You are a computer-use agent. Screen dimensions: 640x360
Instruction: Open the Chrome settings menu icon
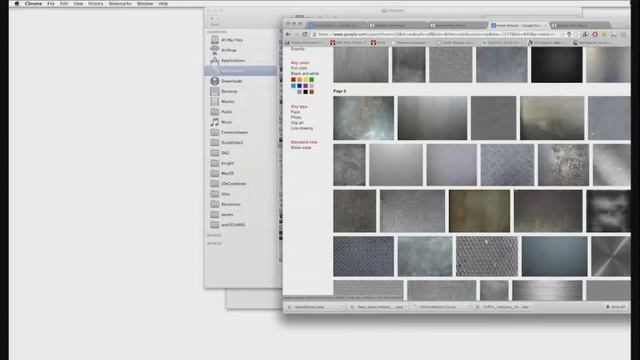tap(623, 34)
